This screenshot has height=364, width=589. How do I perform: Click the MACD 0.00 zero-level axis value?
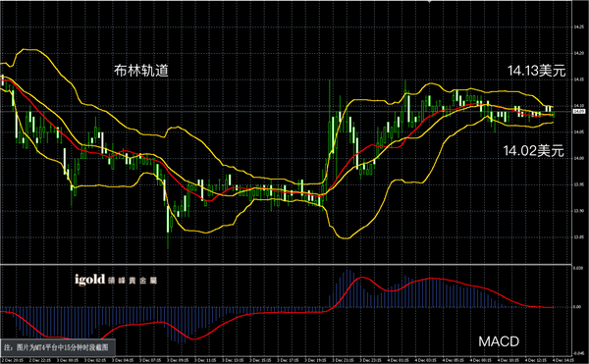coord(577,307)
